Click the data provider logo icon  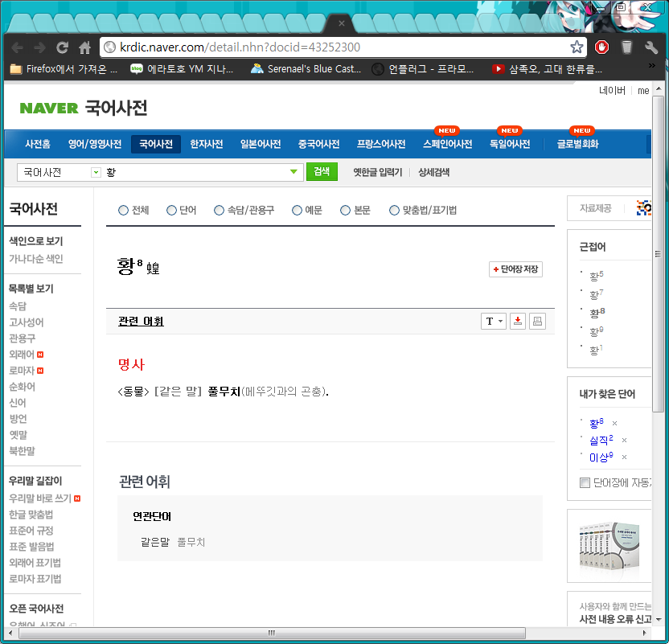click(x=644, y=208)
